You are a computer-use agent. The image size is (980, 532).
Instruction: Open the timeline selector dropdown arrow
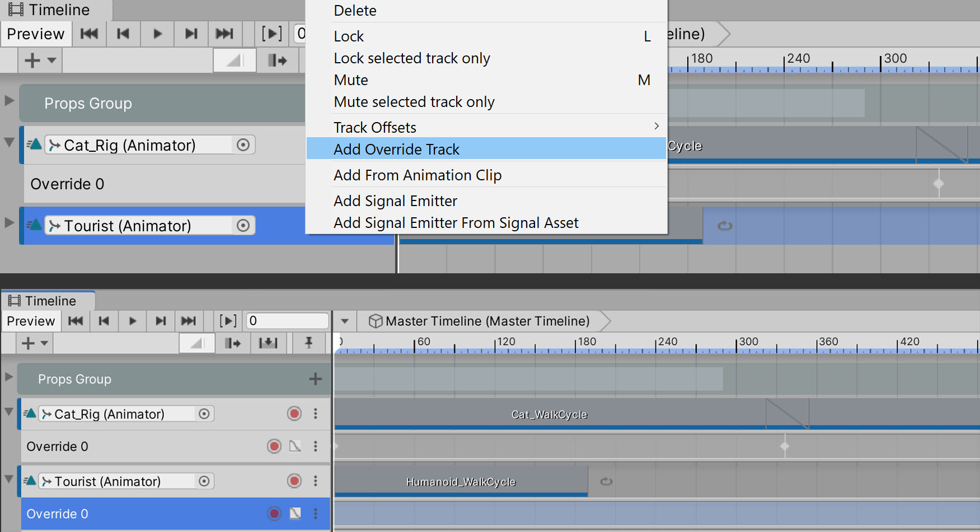point(345,321)
